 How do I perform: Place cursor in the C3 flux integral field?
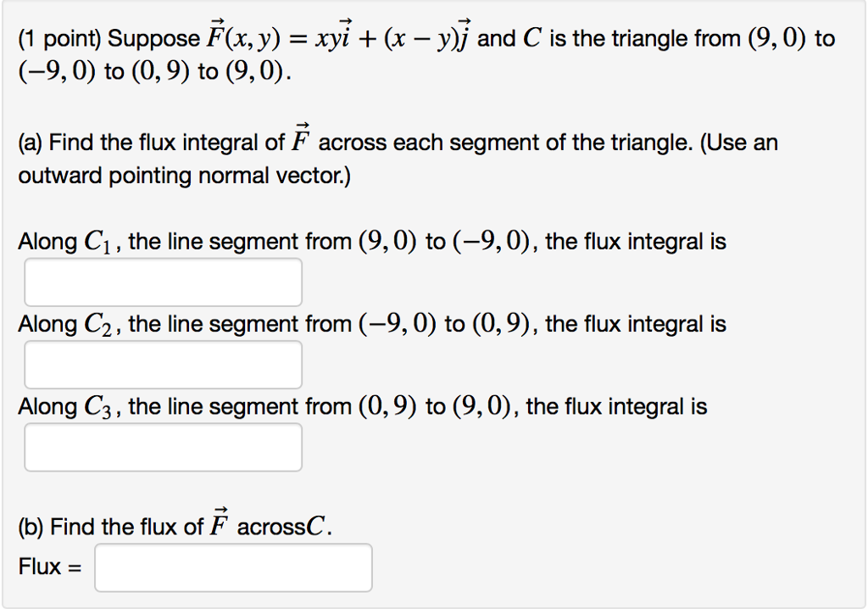[163, 446]
